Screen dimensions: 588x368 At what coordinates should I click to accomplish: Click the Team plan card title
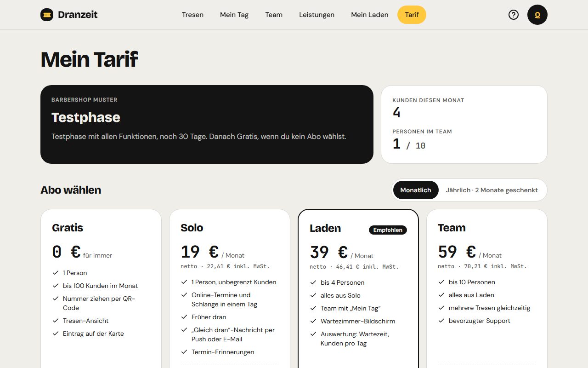click(x=452, y=228)
